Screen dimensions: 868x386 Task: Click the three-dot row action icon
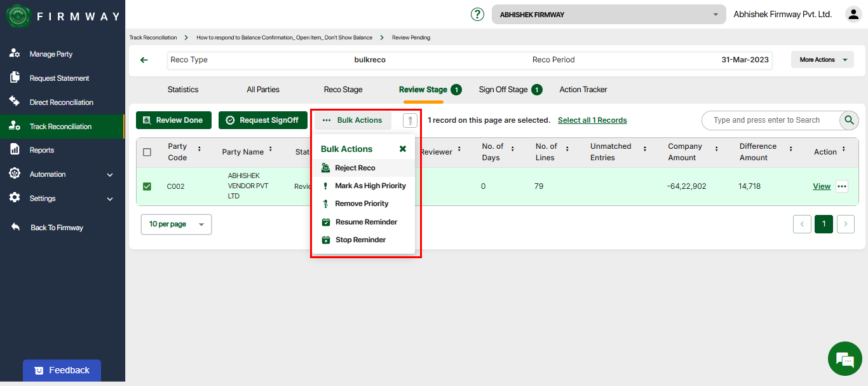(x=842, y=186)
